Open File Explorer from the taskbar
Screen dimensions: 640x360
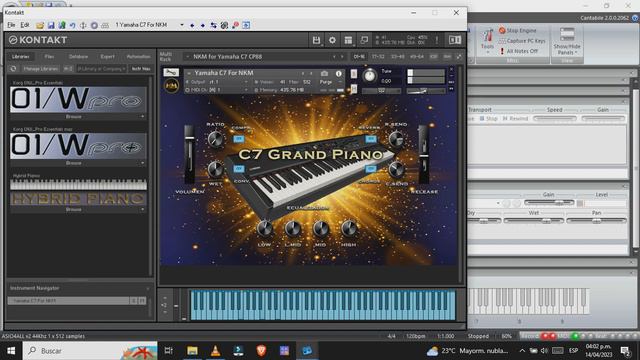[192, 351]
